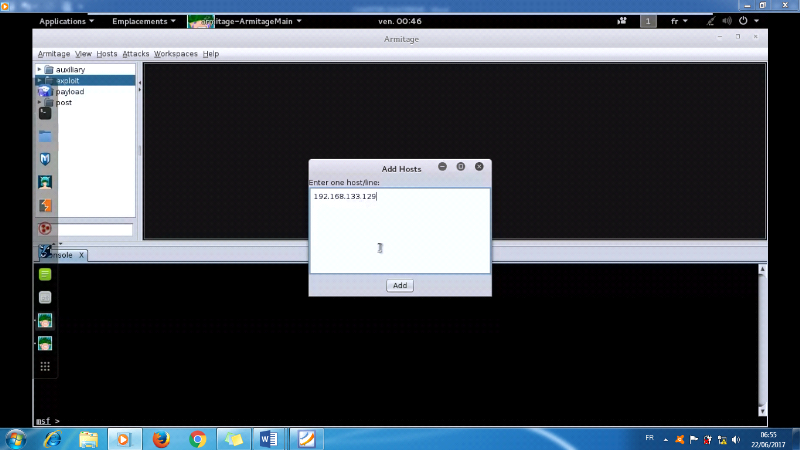Image resolution: width=800 pixels, height=450 pixels.
Task: Open the green notes icon in dock
Action: point(45,274)
